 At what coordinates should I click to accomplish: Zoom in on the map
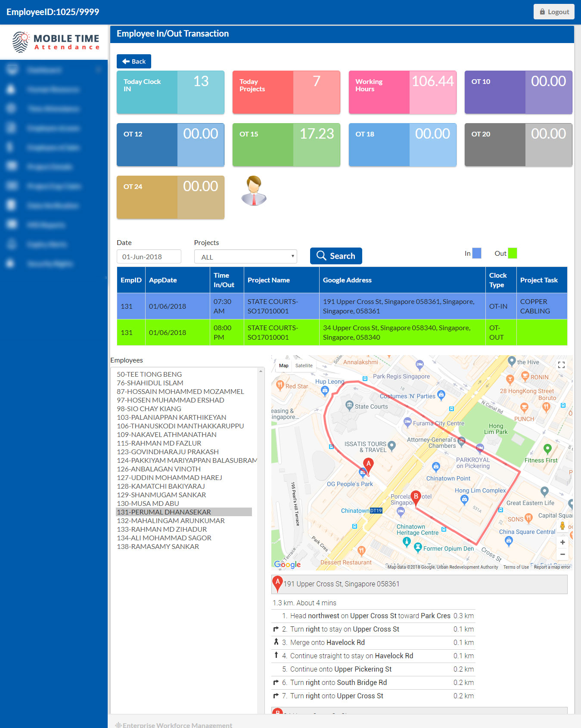(x=562, y=542)
